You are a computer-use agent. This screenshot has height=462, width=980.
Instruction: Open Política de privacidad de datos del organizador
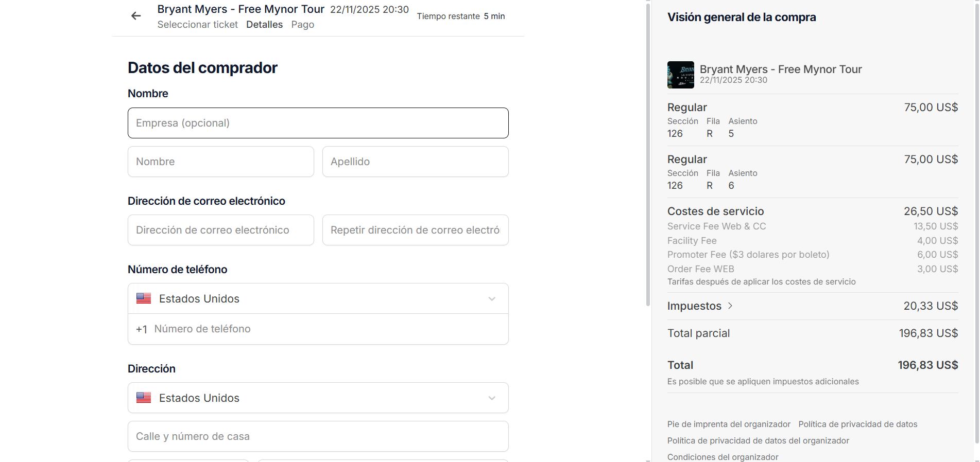(x=758, y=440)
